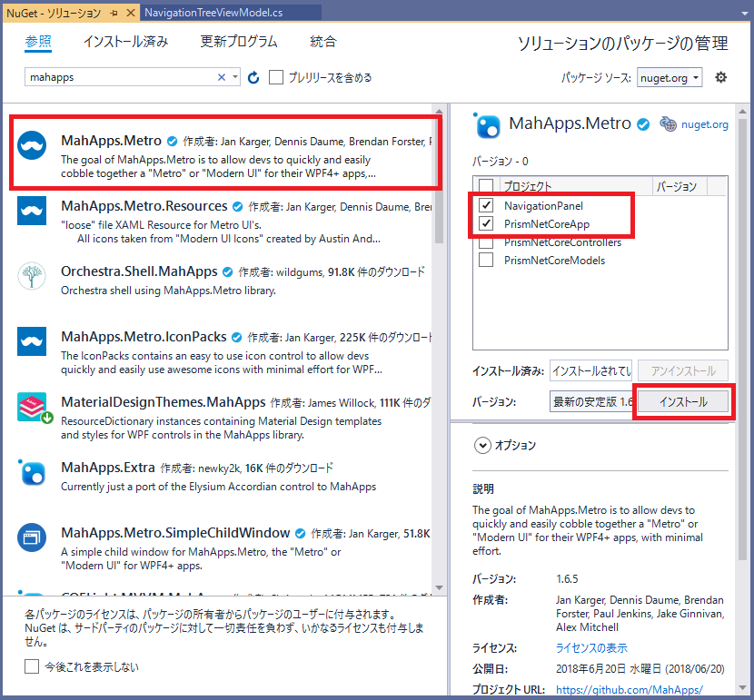Switch to the 参照 tab
Viewport: 754px width, 700px height.
38,42
